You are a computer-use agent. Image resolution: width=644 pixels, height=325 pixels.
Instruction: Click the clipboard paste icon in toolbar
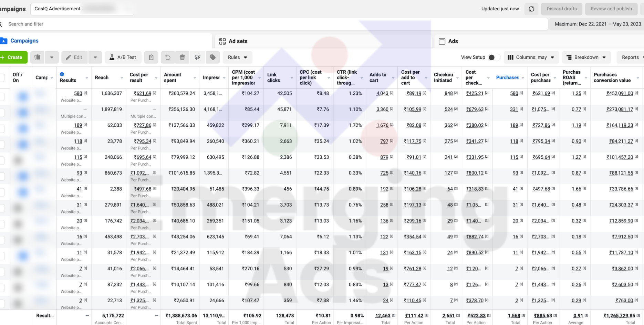coord(151,57)
